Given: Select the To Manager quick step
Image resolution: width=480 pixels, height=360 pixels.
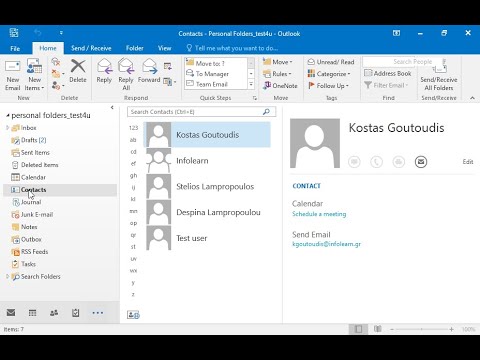Looking at the screenshot, I should point(216,74).
